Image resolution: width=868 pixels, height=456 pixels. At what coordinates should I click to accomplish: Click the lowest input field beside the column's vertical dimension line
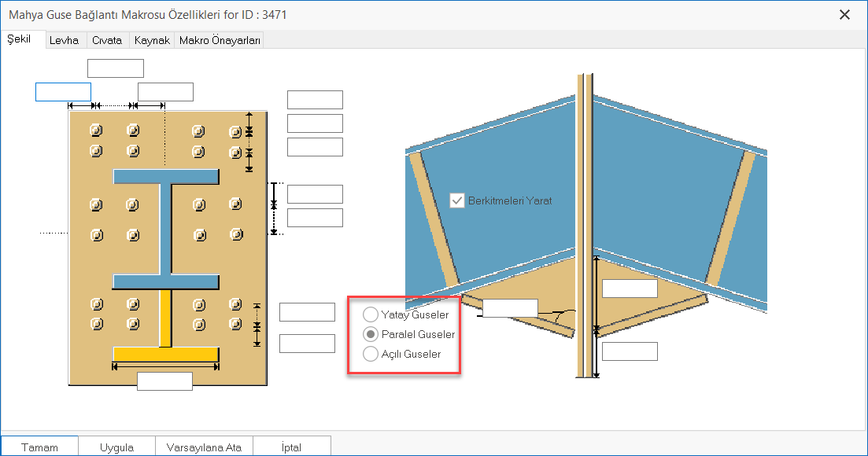630,351
